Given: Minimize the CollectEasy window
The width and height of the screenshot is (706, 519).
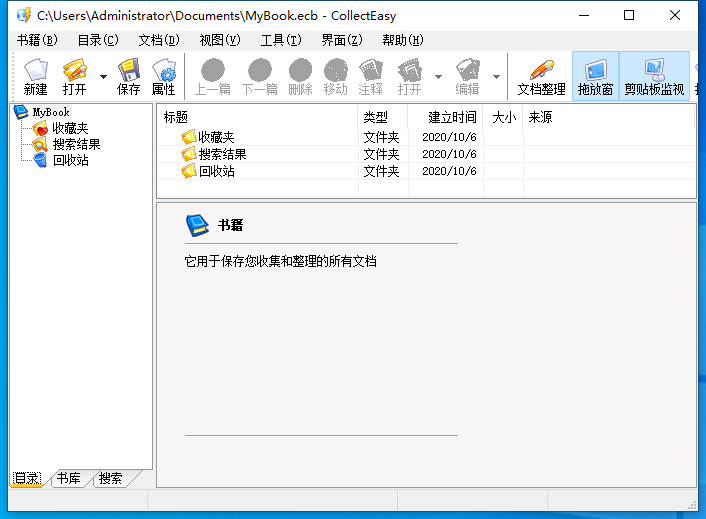Looking at the screenshot, I should click(x=584, y=15).
